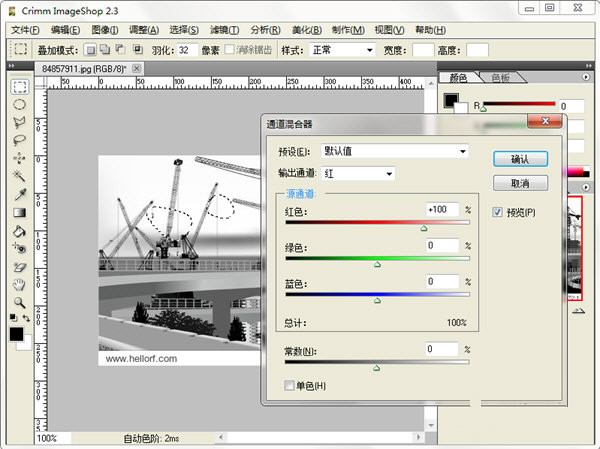600x449 pixels.
Task: Open the 帮助(H) menu
Action: (x=430, y=30)
